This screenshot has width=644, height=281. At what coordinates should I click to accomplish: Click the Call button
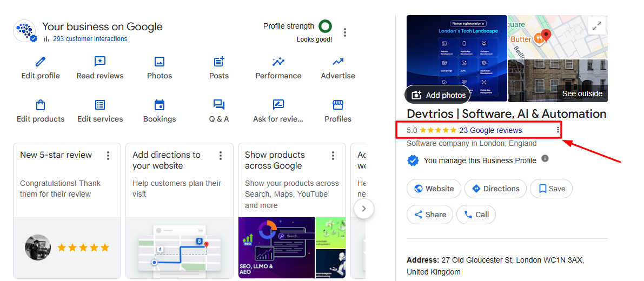[476, 215]
